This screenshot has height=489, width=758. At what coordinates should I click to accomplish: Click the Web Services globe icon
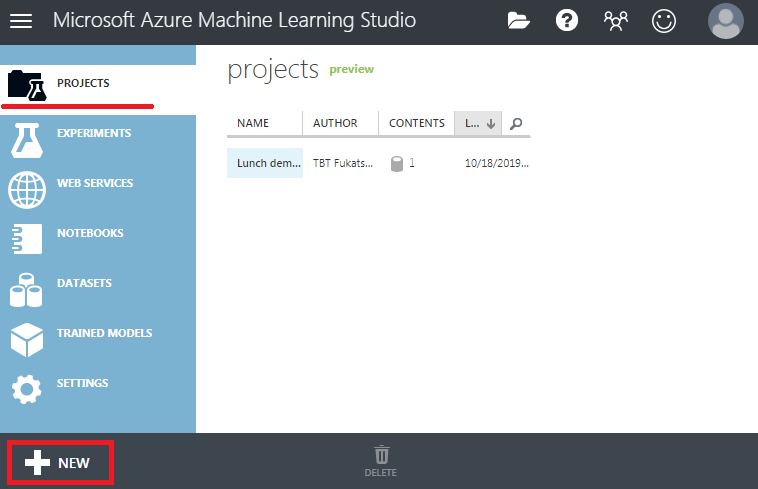(x=27, y=190)
